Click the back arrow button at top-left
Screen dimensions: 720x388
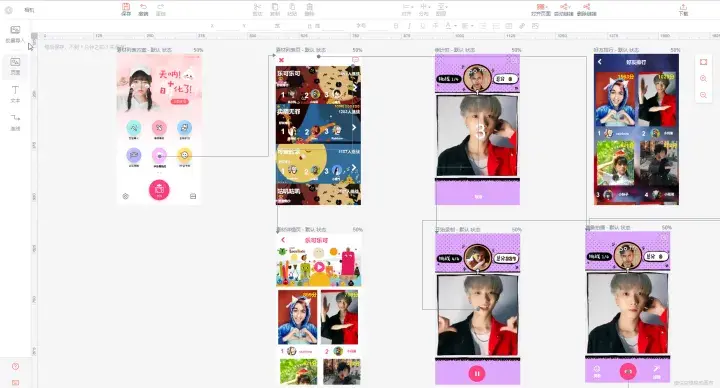(9, 10)
